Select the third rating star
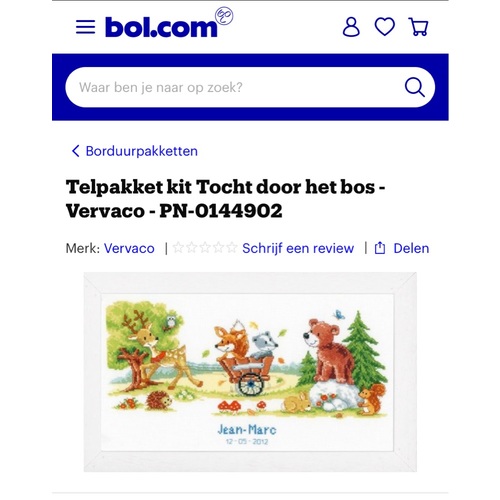This screenshot has width=500, height=500. pyautogui.click(x=205, y=248)
